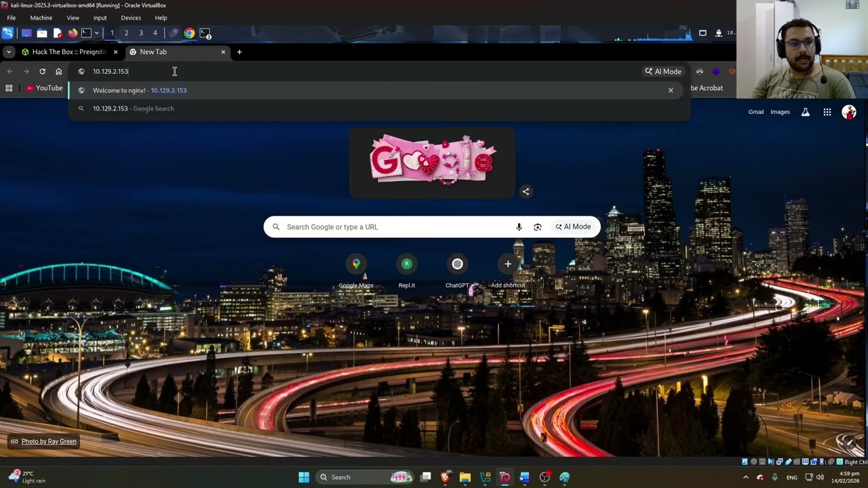Click the Search Google or type a URL box
The width and height of the screenshot is (868, 488).
432,227
